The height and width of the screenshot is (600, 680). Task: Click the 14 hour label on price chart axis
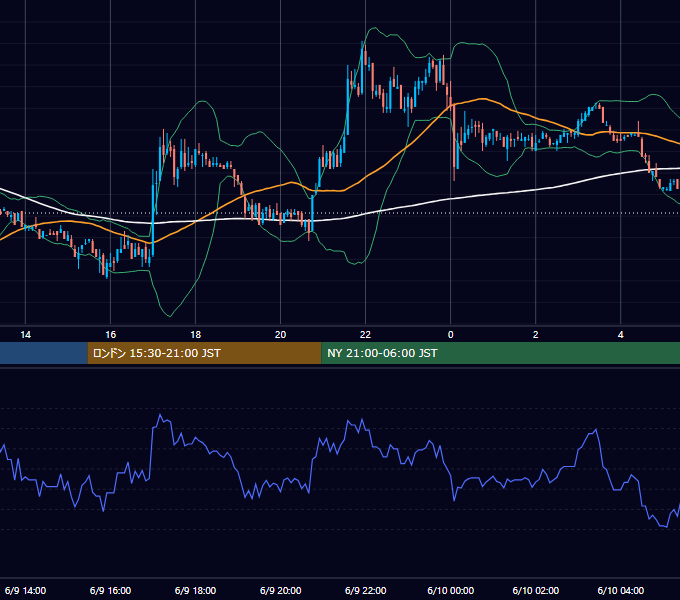26,335
